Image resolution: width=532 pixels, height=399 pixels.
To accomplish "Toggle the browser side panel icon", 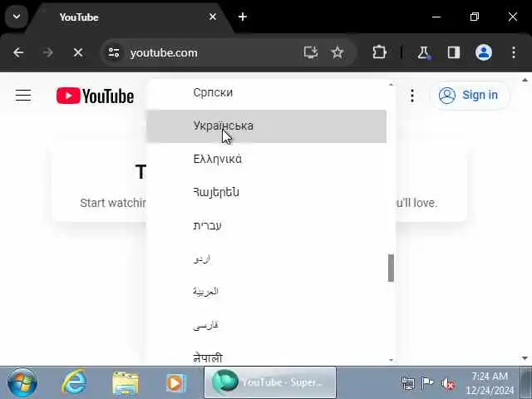I will (453, 52).
